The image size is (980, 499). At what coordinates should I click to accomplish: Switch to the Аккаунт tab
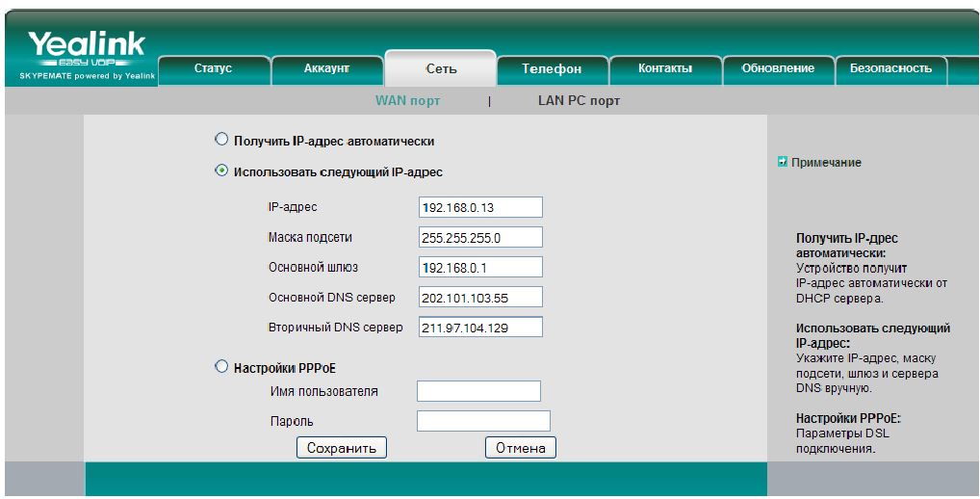(326, 69)
